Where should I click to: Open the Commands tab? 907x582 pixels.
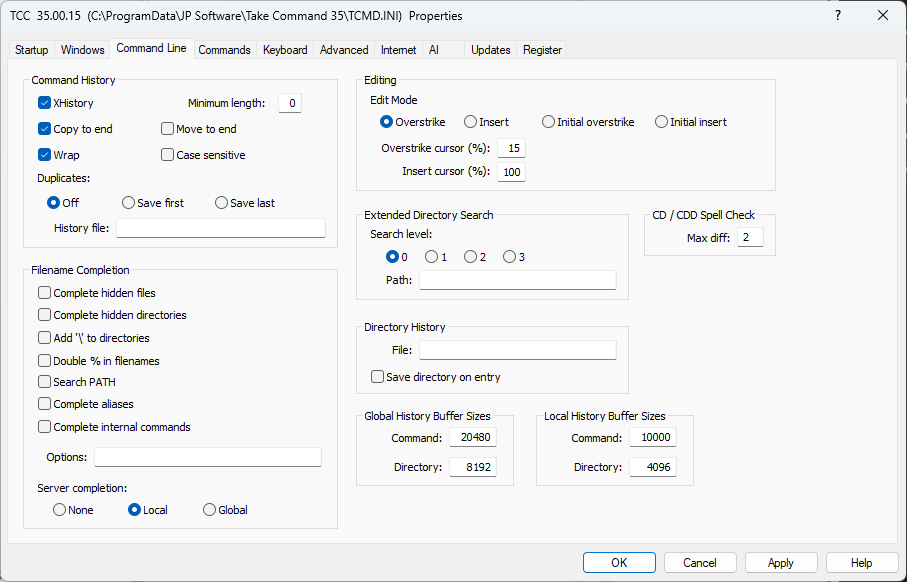(224, 50)
